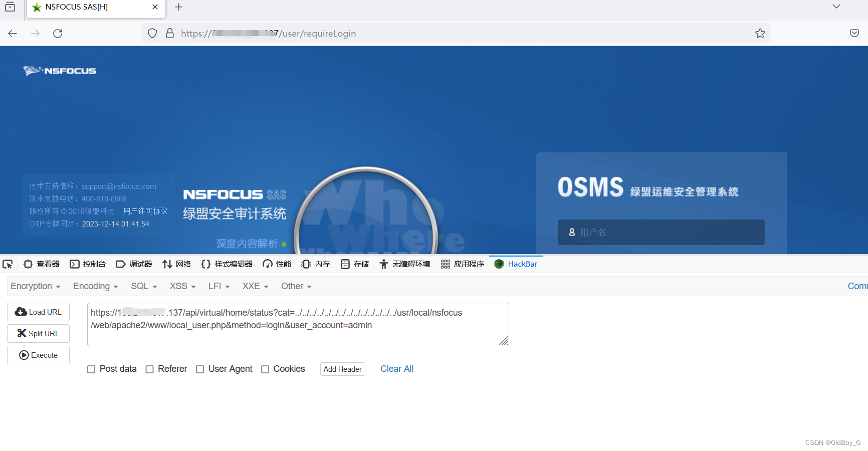Enable the Cookies checkbox
Viewport: 868px width, 451px height.
pos(265,369)
